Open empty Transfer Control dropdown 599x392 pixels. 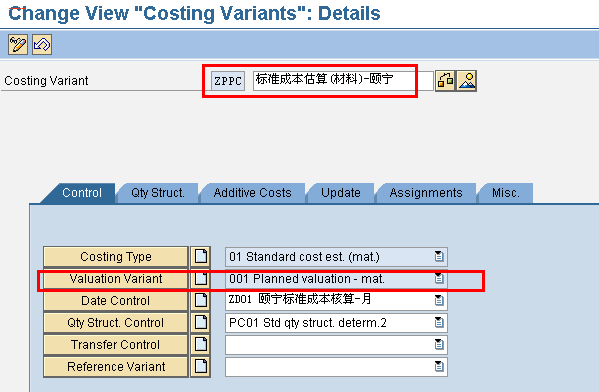[439, 345]
